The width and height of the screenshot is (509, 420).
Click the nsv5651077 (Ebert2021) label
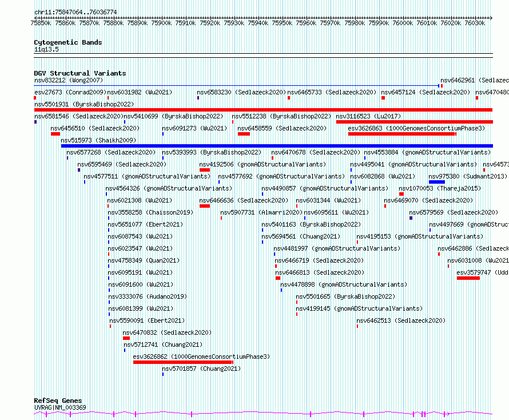tap(145, 224)
